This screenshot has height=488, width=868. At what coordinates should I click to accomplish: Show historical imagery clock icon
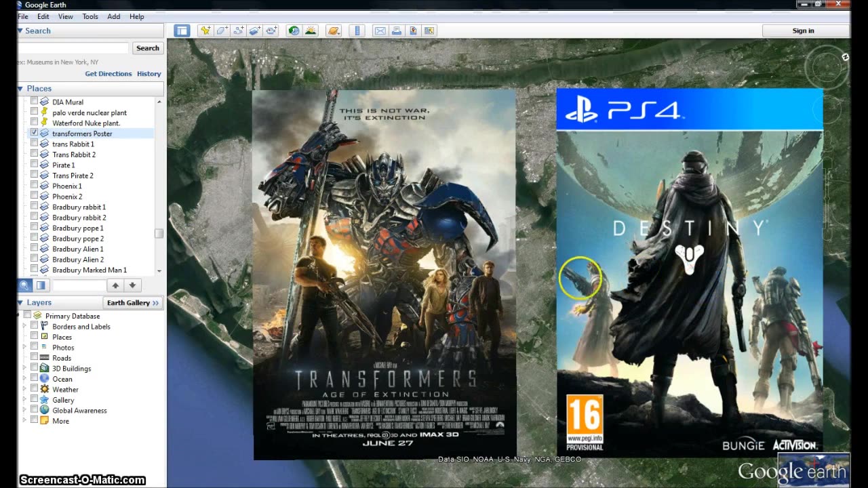pos(294,30)
